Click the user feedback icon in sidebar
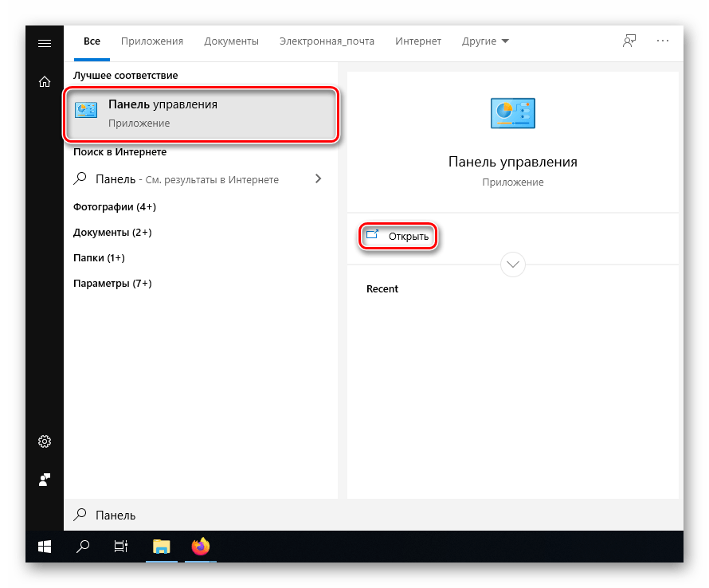This screenshot has width=709, height=588. tap(45, 480)
